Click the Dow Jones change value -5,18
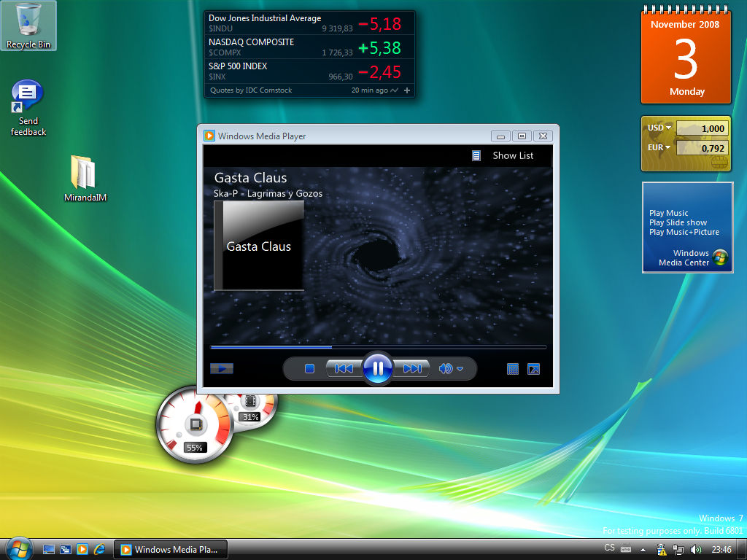747x560 pixels. [x=379, y=24]
